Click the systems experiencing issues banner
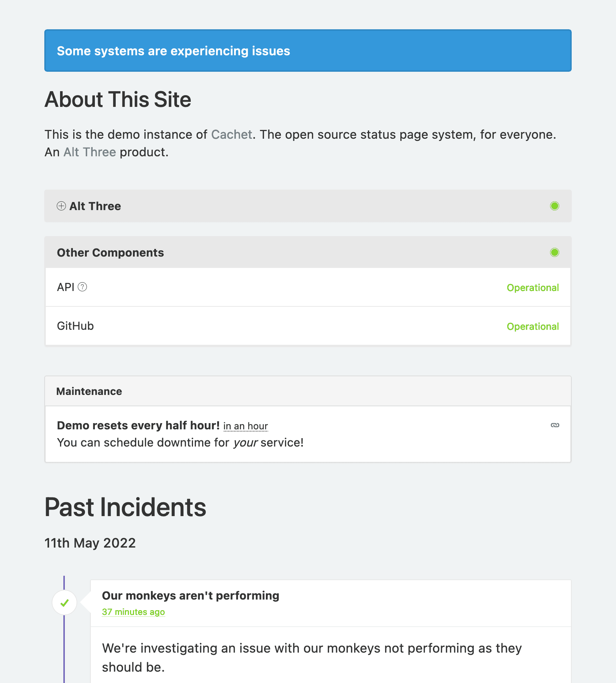 pos(308,51)
